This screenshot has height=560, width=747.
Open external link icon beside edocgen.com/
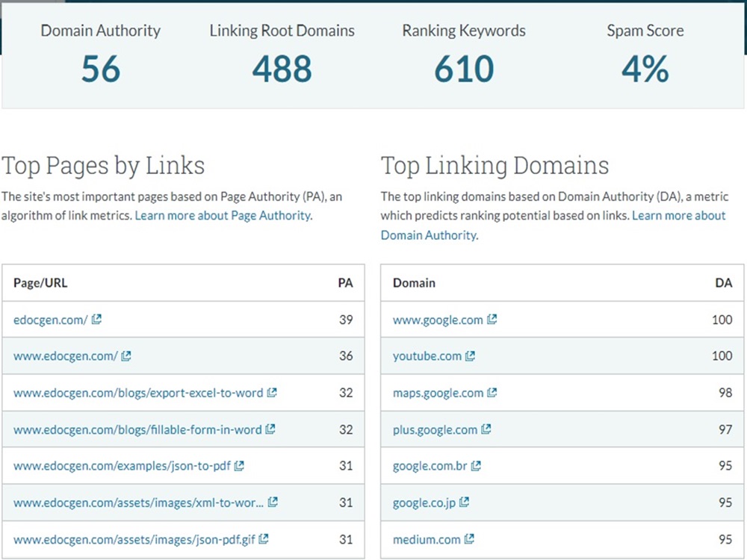pos(96,319)
